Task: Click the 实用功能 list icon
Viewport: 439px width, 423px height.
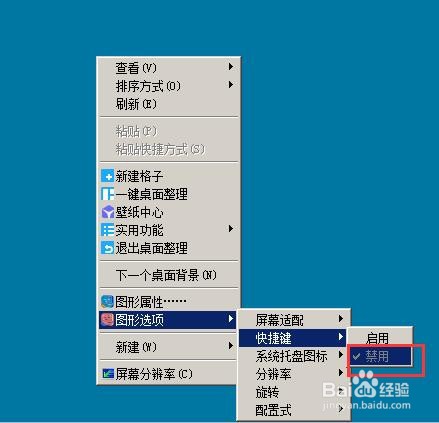Action: (107, 230)
